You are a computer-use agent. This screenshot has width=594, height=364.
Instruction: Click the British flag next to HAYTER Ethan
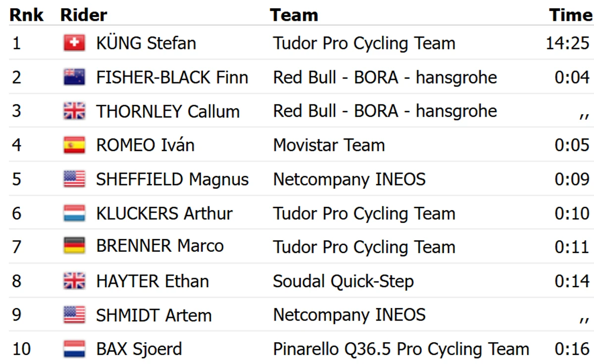coord(74,281)
